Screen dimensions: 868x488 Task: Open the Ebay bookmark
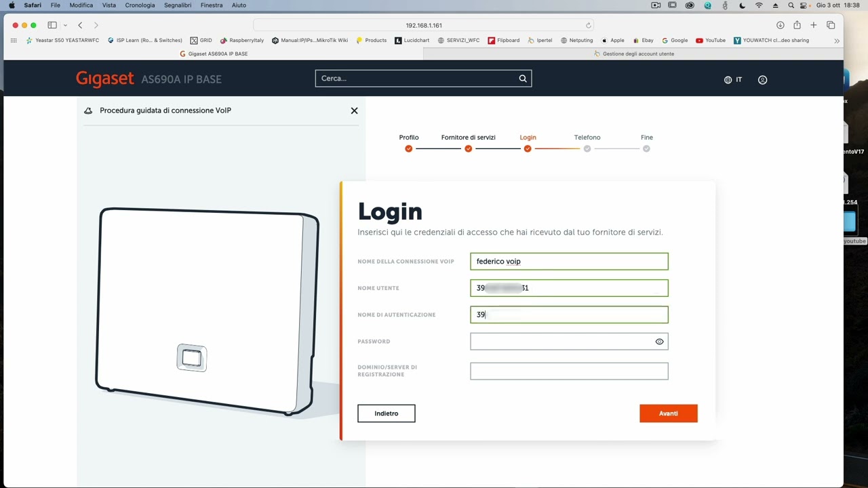pyautogui.click(x=644, y=41)
